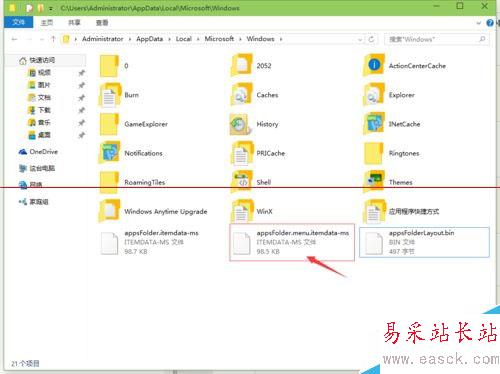The height and width of the screenshot is (374, 500).
Task: Unpin 桌面 with its pin icon
Action: [81, 135]
